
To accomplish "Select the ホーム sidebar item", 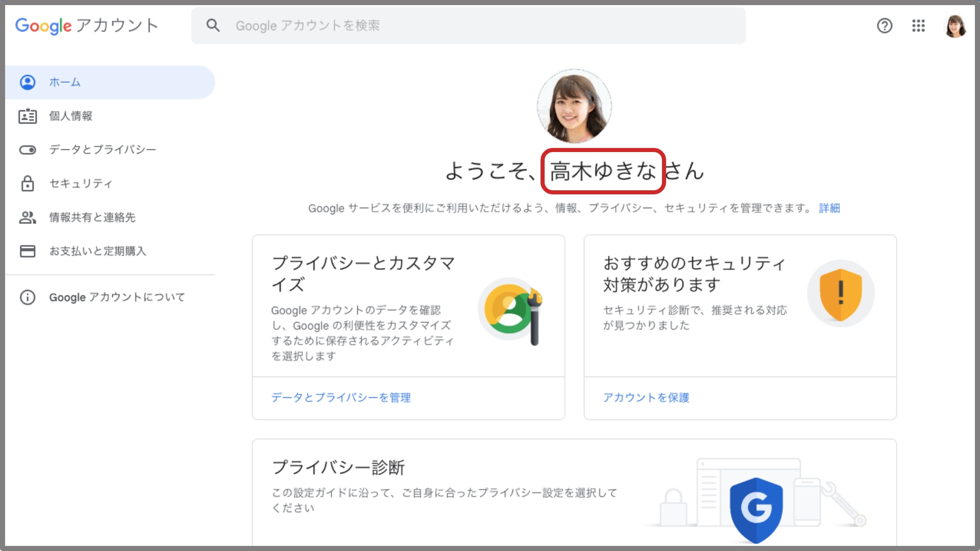I will coord(110,82).
